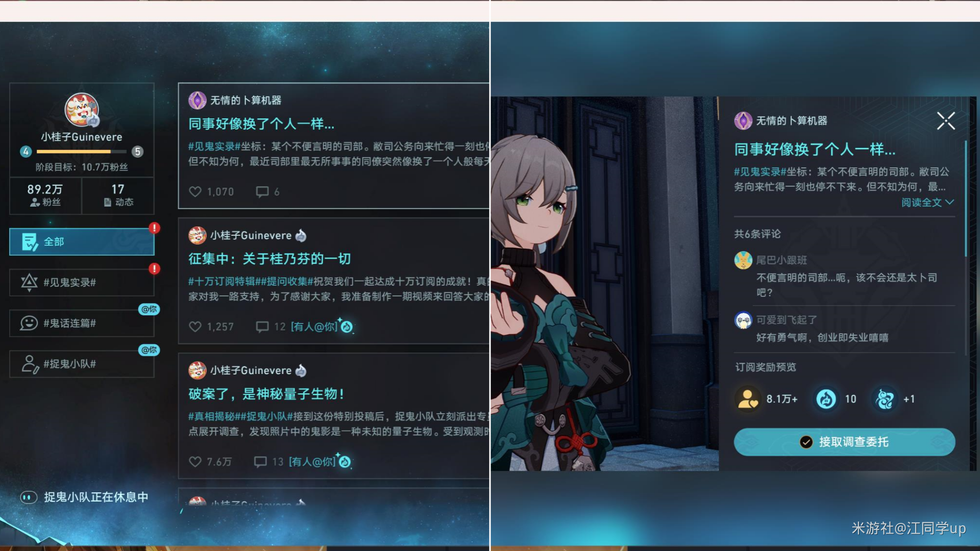Like the 征集中 post heart icon
Viewport: 980px width, 551px height.
point(195,327)
